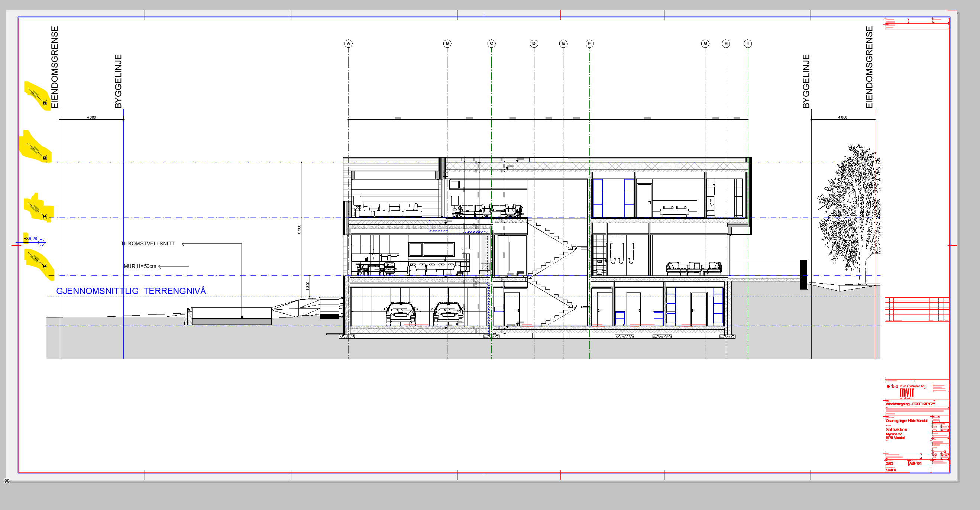Select the left parked car in garage
980x510 pixels.
point(401,313)
